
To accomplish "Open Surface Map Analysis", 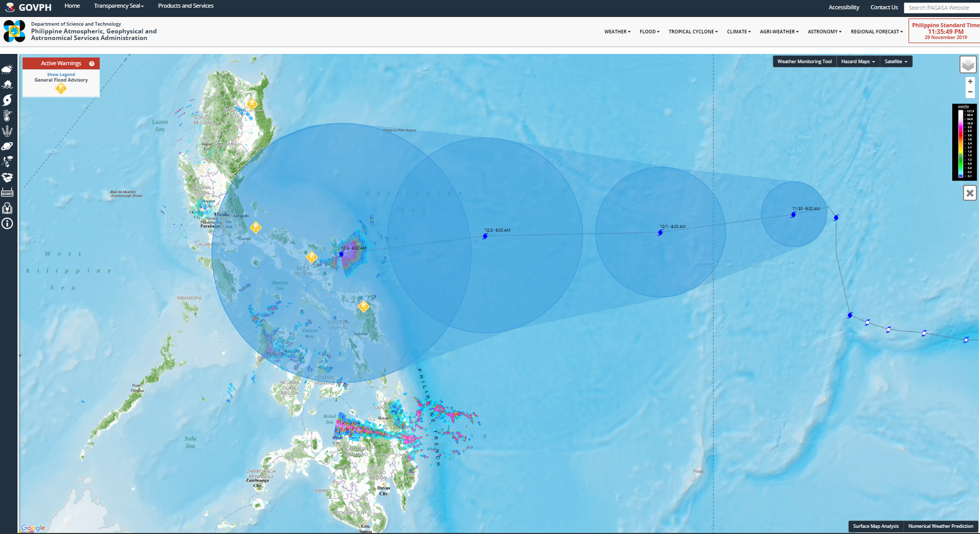I will click(x=876, y=526).
